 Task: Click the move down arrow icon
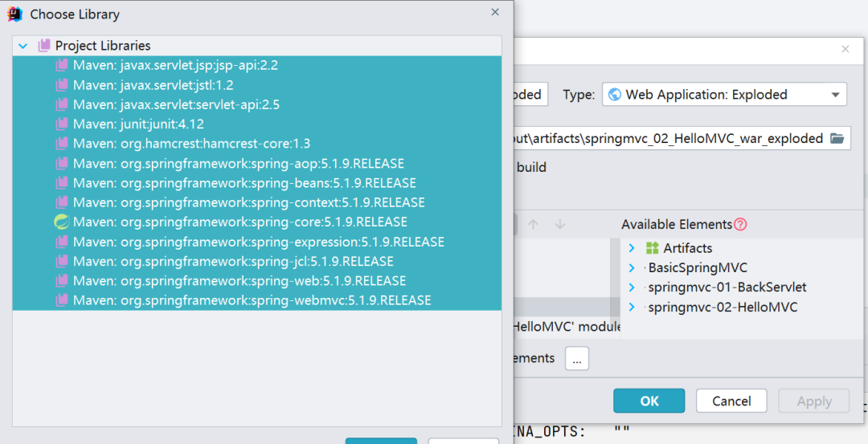[x=560, y=225]
